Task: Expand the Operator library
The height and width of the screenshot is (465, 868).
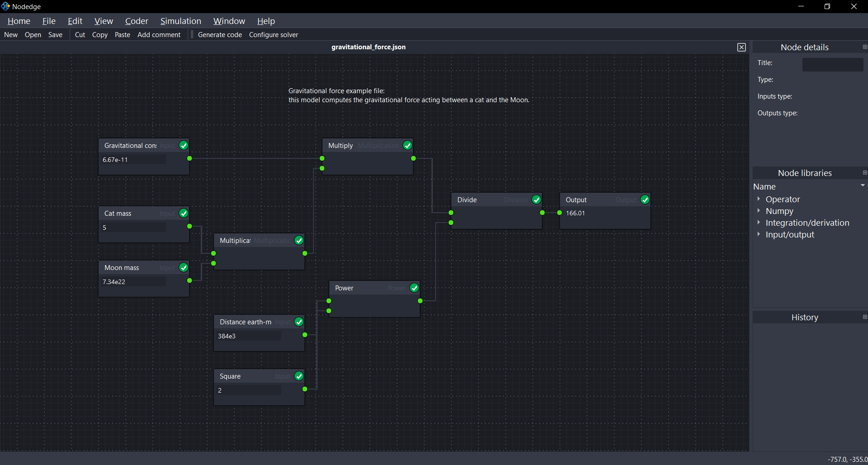Action: click(x=759, y=199)
